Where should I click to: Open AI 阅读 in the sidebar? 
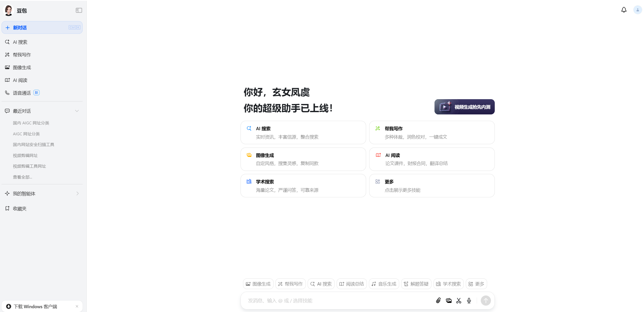pos(42,80)
